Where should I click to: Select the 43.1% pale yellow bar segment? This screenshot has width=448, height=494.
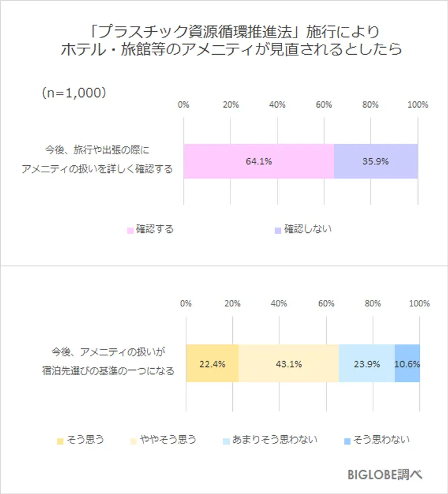[289, 363]
